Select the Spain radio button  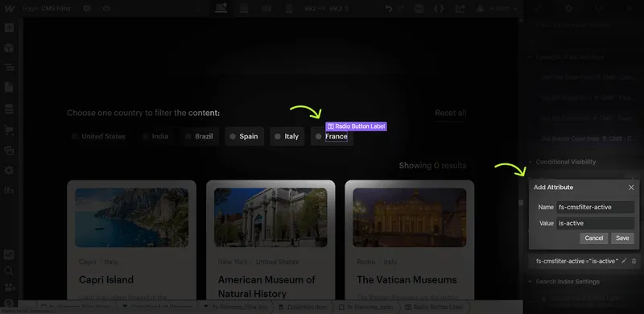(233, 136)
